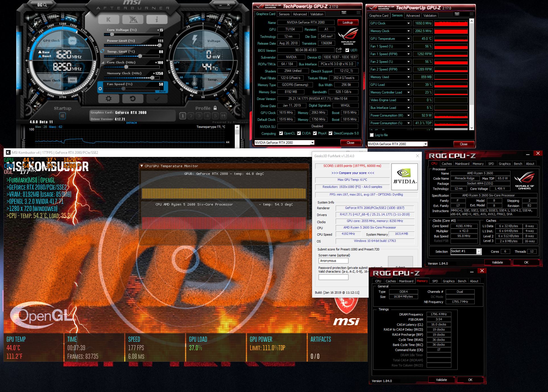Viewport: 548px width, 392px height.
Task: Enable the Log to file checkbox
Action: 371,135
